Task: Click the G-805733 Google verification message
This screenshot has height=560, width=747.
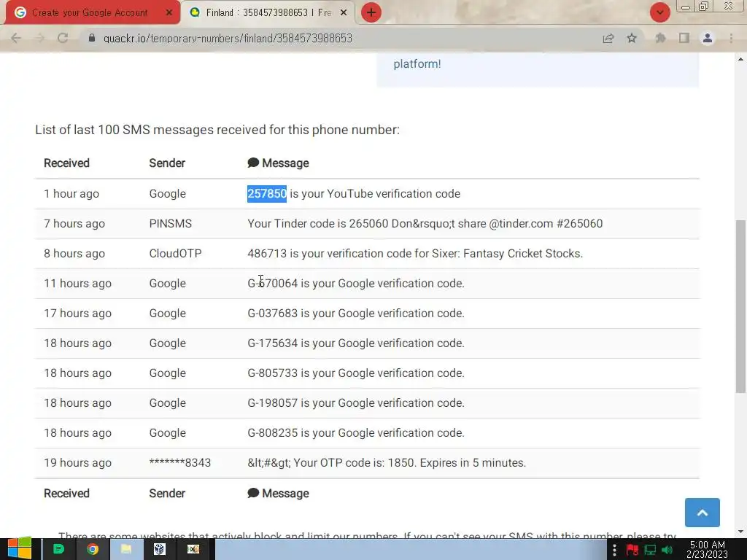Action: tap(356, 373)
